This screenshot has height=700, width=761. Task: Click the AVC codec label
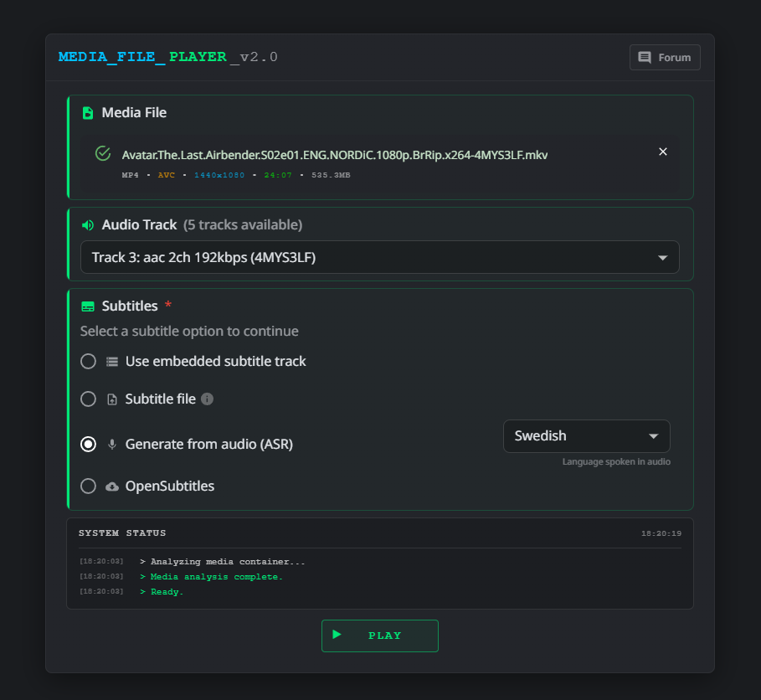point(166,175)
